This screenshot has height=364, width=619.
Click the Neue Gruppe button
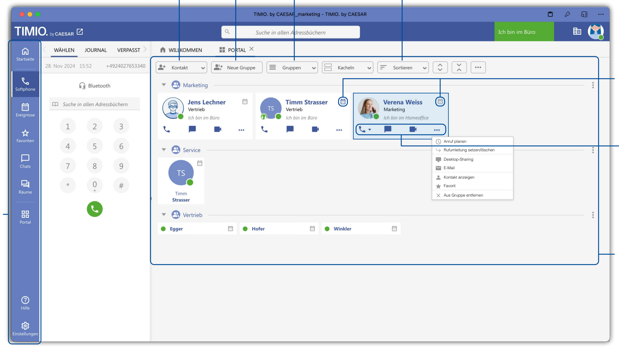[237, 67]
